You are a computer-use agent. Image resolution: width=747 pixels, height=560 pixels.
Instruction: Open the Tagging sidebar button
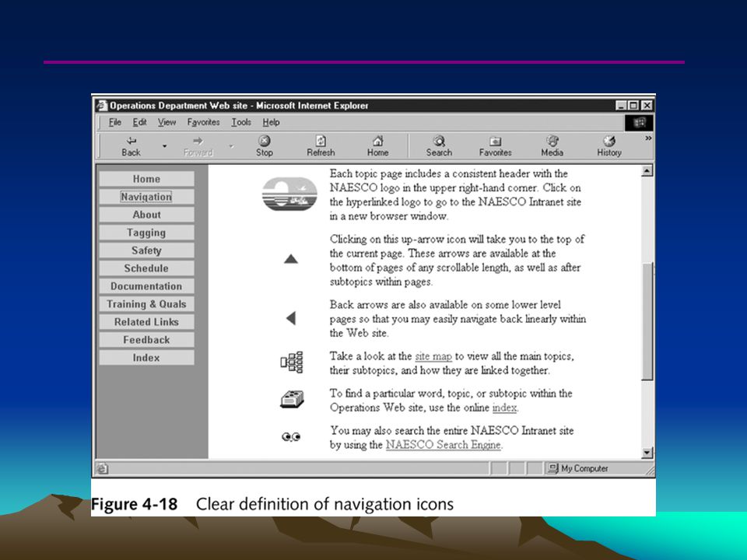[146, 233]
